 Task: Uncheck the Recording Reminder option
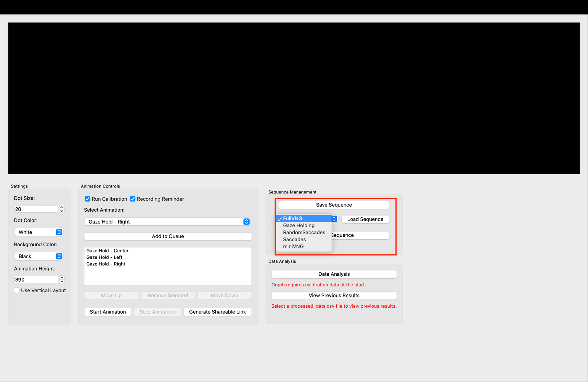pos(132,199)
